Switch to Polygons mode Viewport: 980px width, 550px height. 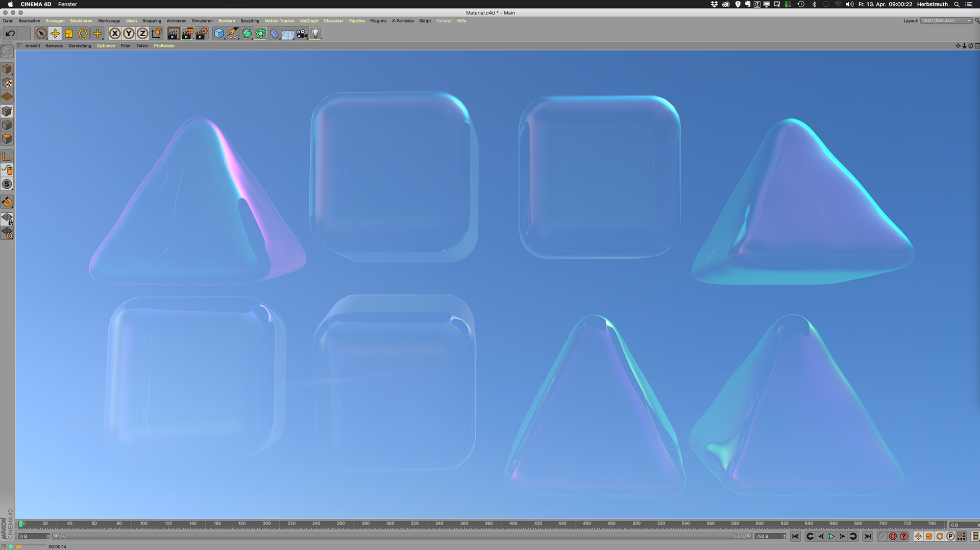pos(7,139)
